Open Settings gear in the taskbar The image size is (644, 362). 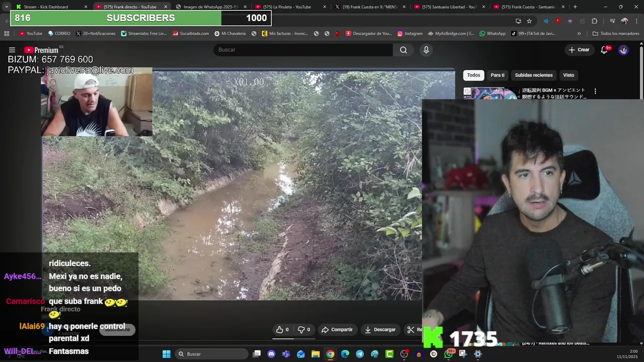point(478,354)
